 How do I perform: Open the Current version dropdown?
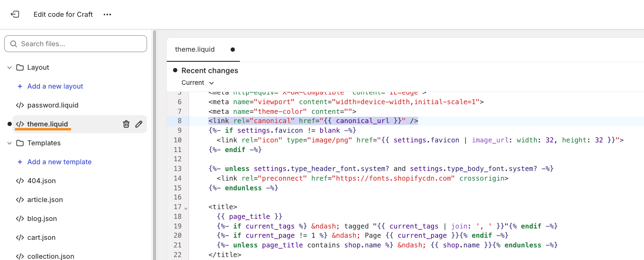click(x=197, y=82)
